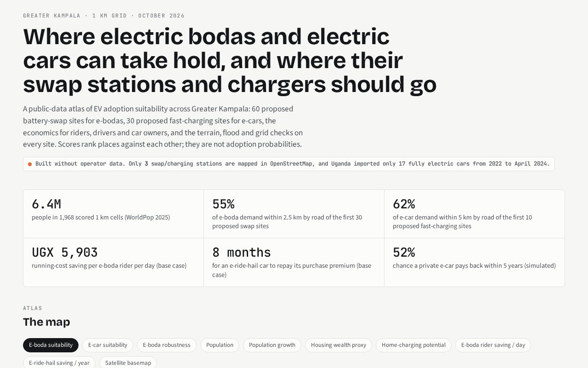Screen dimensions: 588x368
Task: Switch to the Satellite basemap
Action: [128, 362]
